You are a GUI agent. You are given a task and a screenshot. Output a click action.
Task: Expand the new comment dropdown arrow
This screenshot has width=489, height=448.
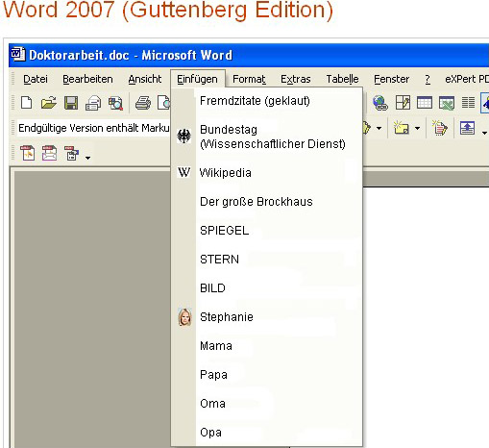click(417, 129)
